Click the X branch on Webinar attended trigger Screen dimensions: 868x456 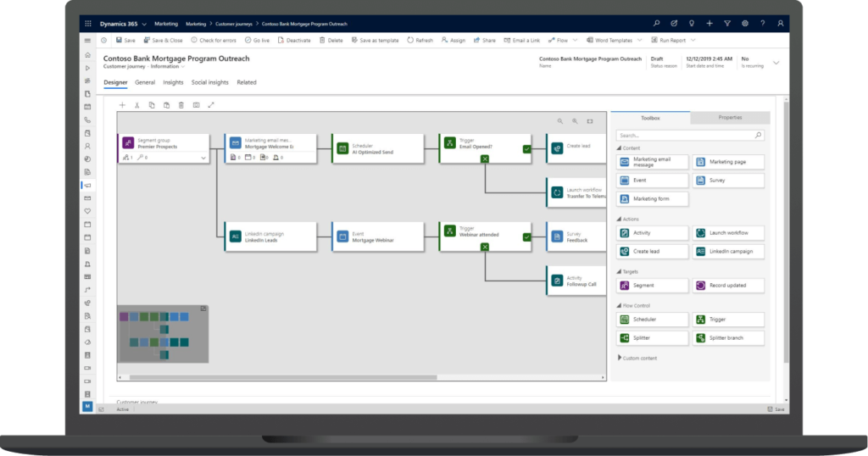pyautogui.click(x=485, y=247)
